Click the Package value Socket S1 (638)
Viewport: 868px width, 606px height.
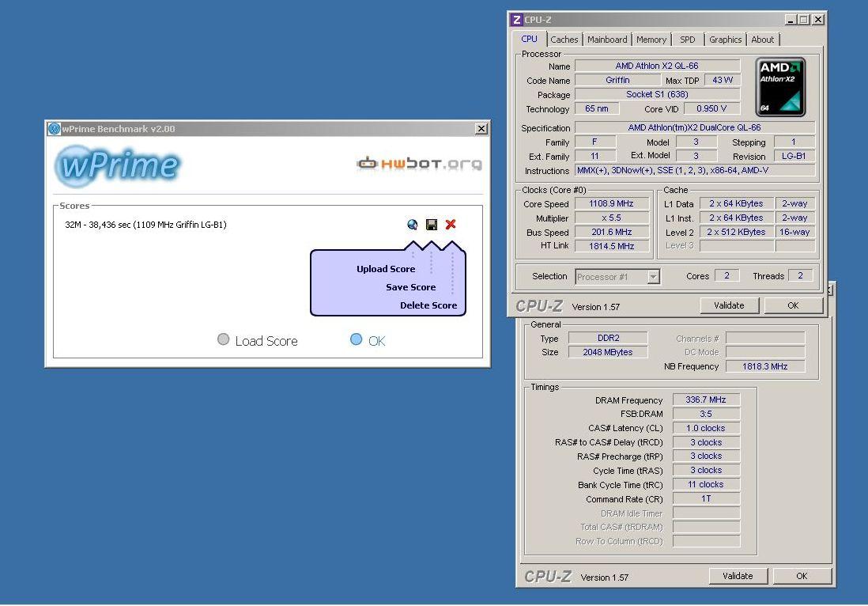[x=657, y=95]
